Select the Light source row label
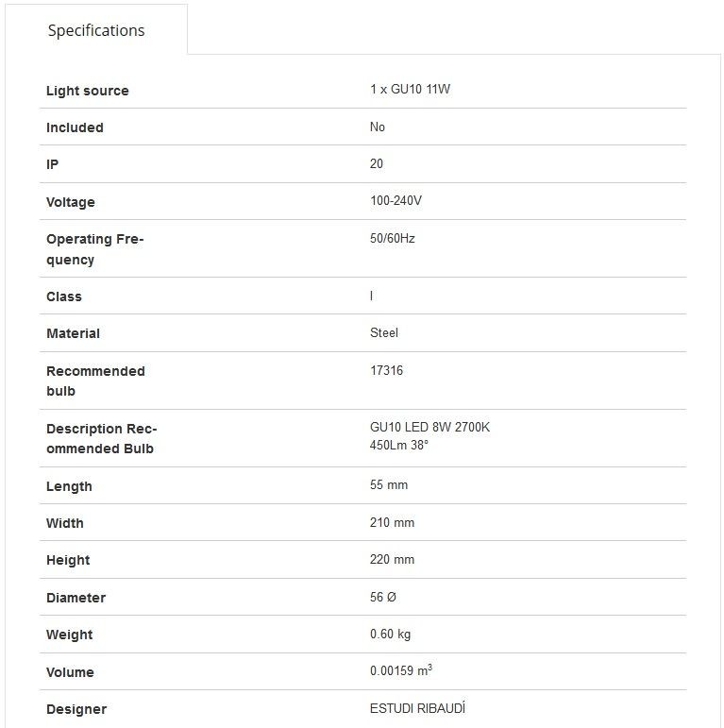This screenshot has height=728, width=724. tap(87, 91)
